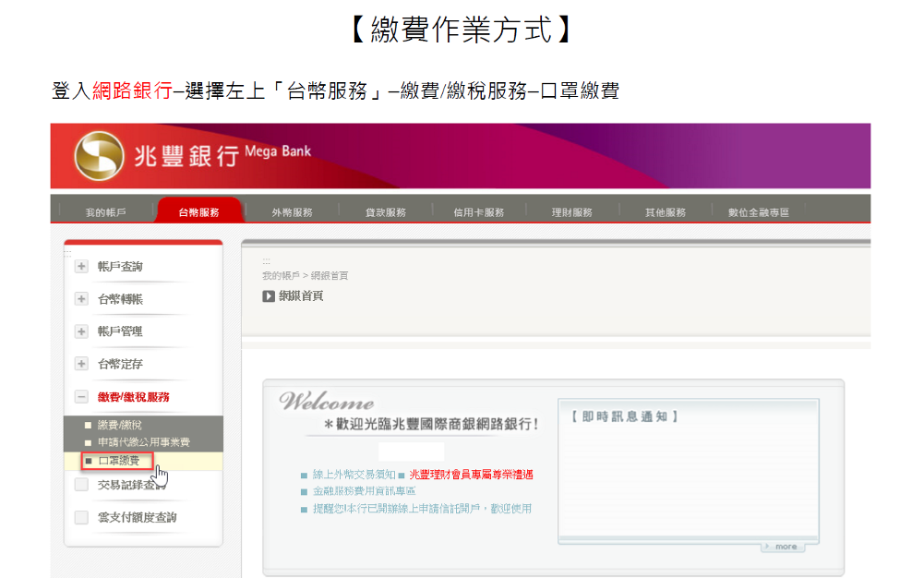
Task: Open the 我的帳戶 tab
Action: [105, 212]
